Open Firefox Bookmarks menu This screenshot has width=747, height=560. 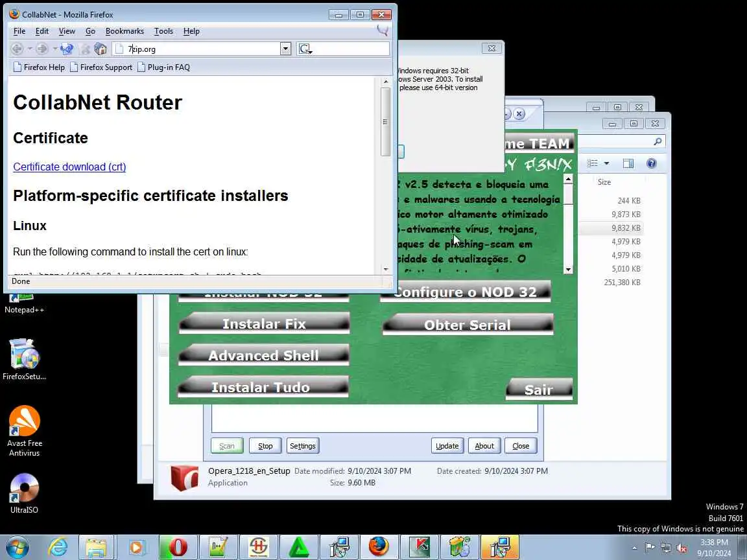tap(124, 31)
